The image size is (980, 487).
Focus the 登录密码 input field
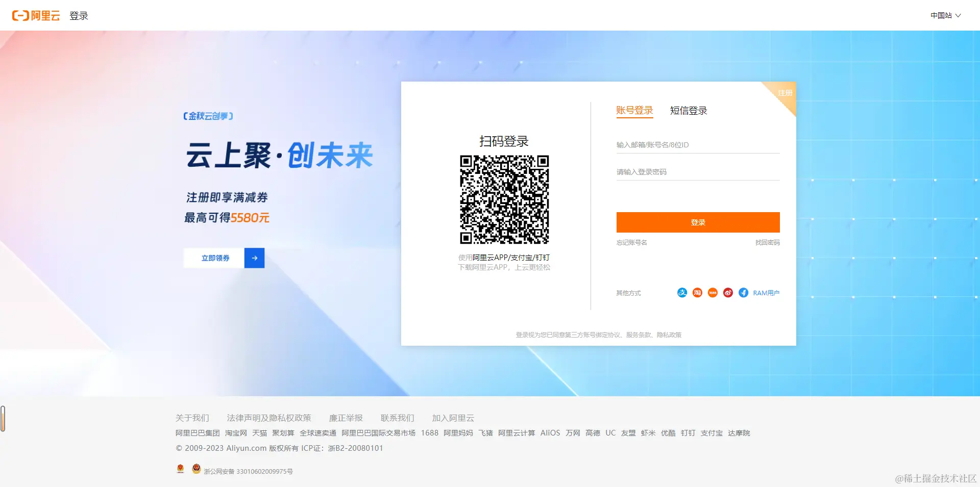coord(698,172)
